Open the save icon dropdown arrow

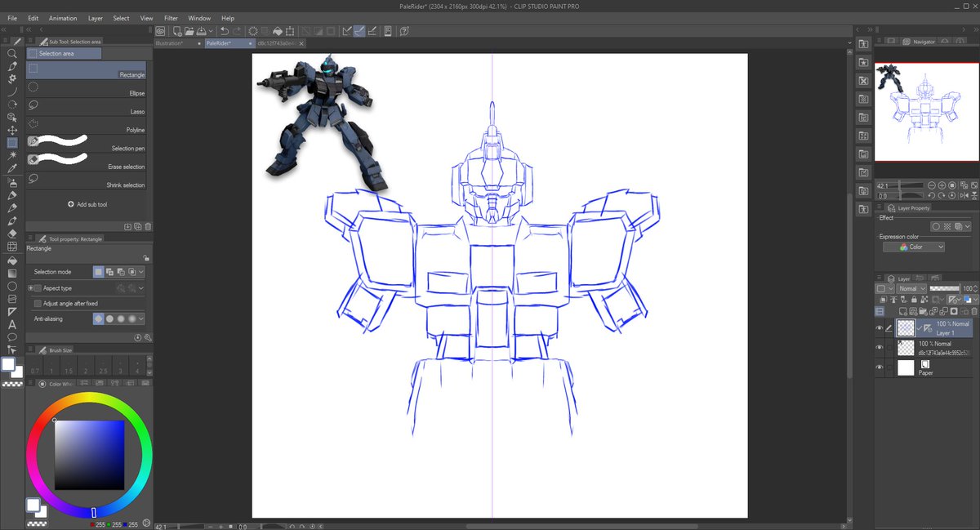click(x=212, y=31)
